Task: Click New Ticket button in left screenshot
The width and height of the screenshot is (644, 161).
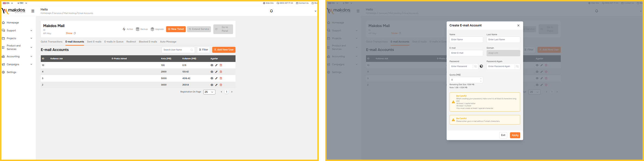Action: (176, 29)
